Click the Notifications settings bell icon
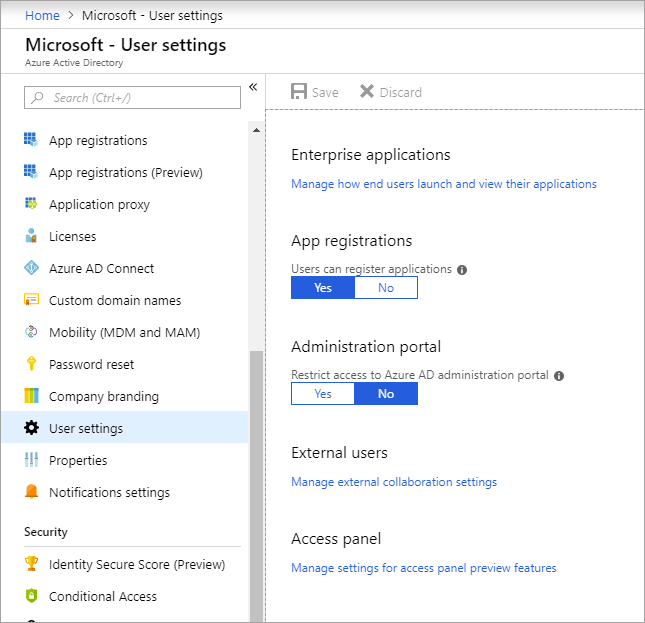 point(31,492)
